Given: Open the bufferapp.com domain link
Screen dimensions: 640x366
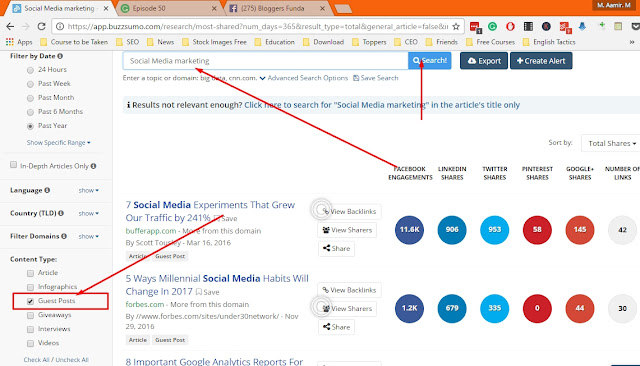Looking at the screenshot, I should (151, 231).
